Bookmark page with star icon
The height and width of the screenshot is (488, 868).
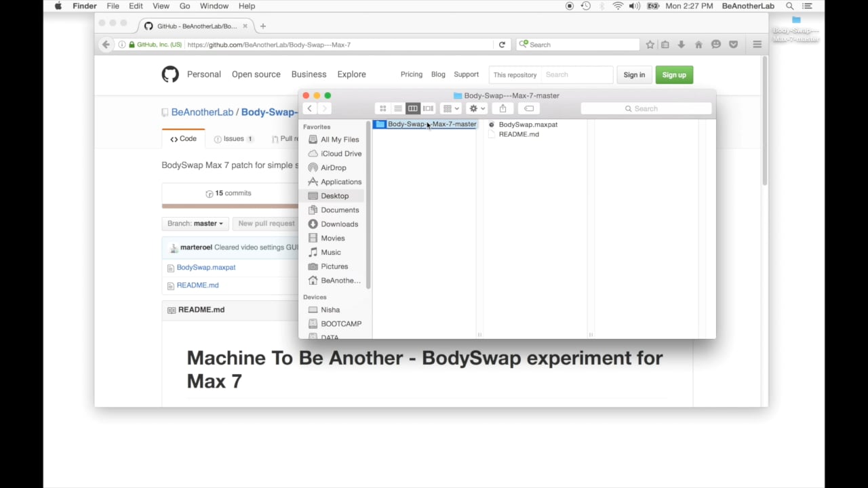pos(650,45)
